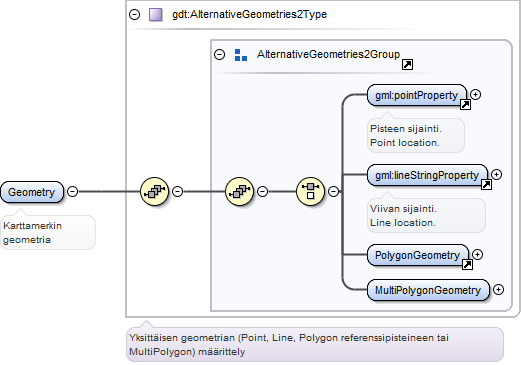The image size is (522, 365).
Task: Click the purple gdt:AlternativeGeometries2Type type icon
Action: point(156,15)
